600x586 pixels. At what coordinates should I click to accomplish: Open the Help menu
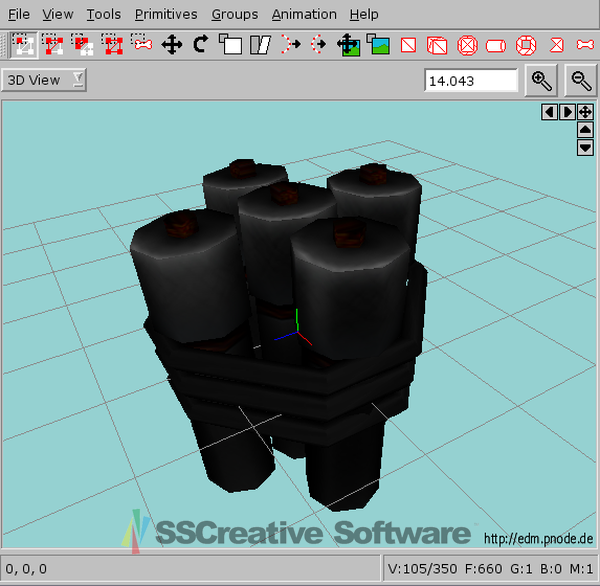[x=364, y=15]
